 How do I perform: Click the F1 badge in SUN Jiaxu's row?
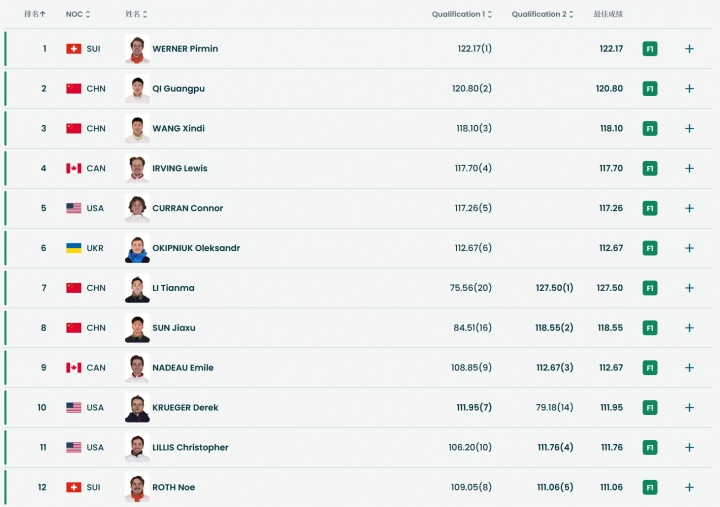(650, 328)
